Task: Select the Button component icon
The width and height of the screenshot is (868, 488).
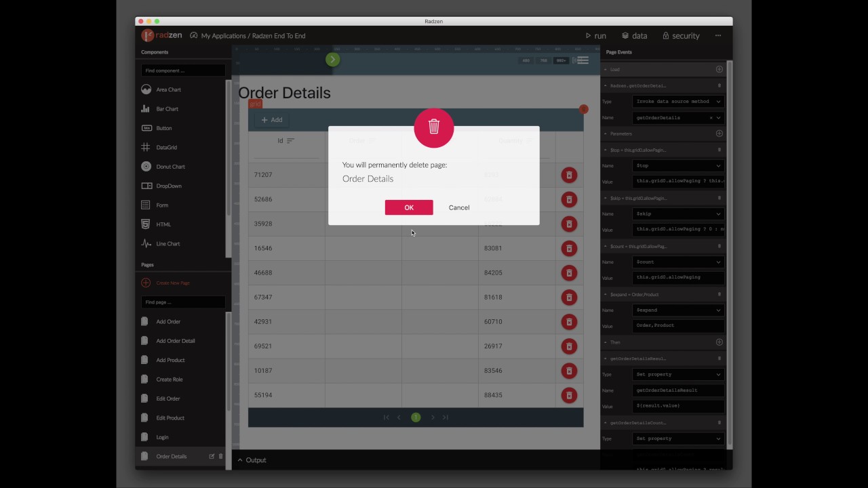Action: click(146, 128)
